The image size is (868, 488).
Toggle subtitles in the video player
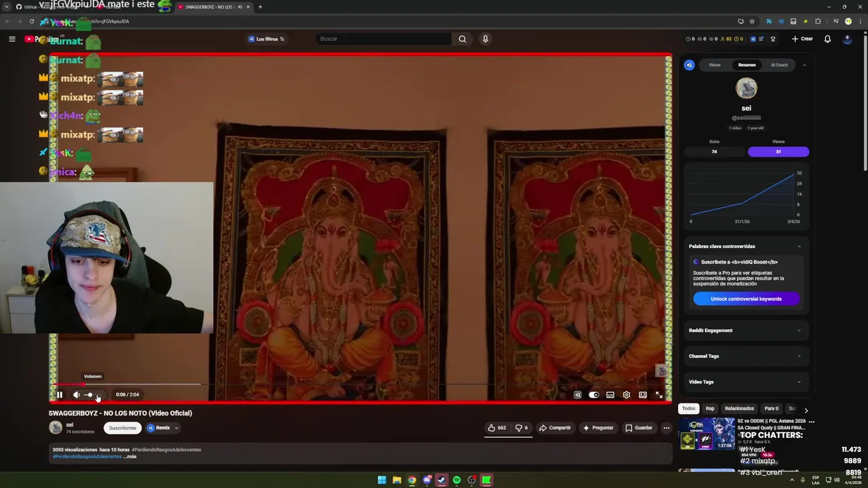point(610,394)
